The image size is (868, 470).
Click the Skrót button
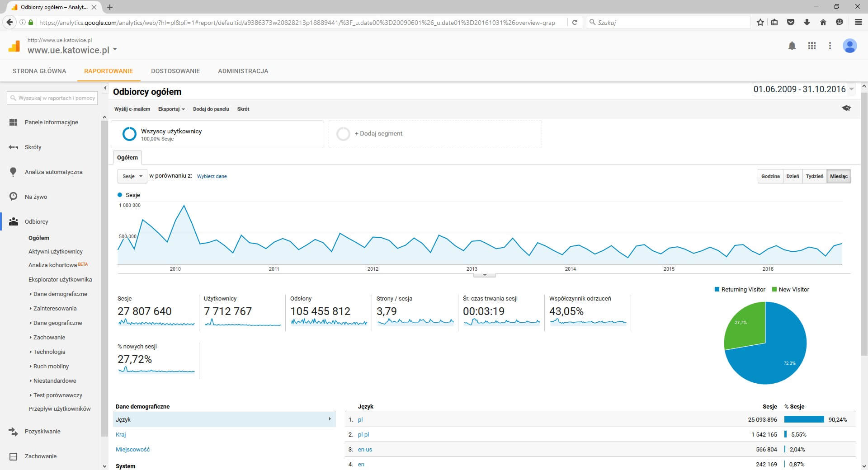point(243,109)
